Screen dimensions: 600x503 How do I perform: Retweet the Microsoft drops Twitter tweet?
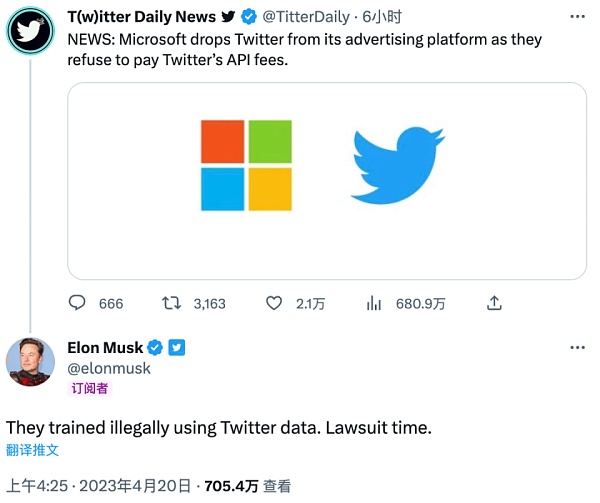point(172,303)
